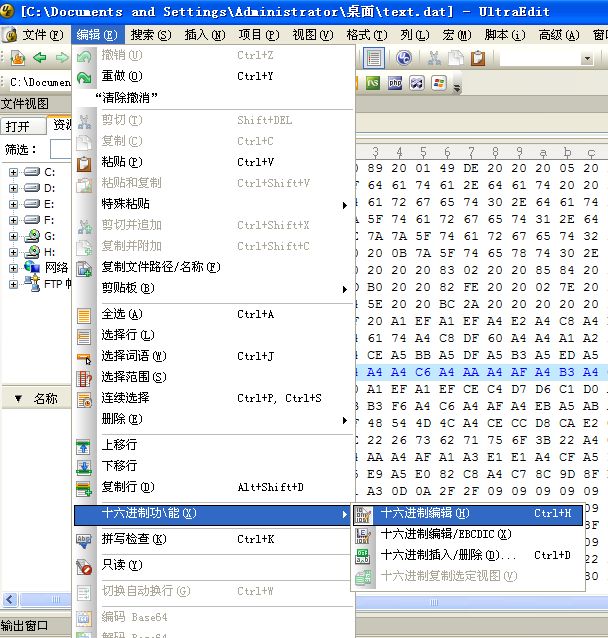Expand 删除 submenu arrow
Viewport: 608px width, 638px height.
[x=344, y=420]
